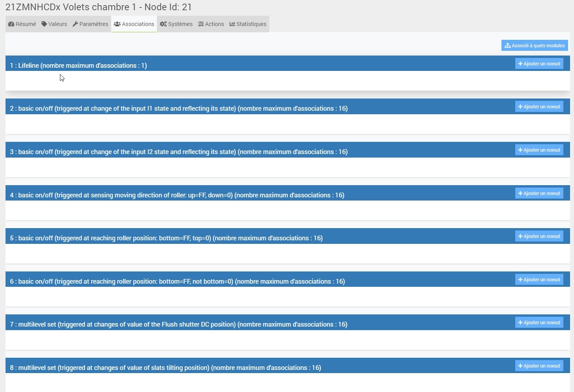The image size is (574, 392).
Task: Open the Actions tab
Action: 211,24
